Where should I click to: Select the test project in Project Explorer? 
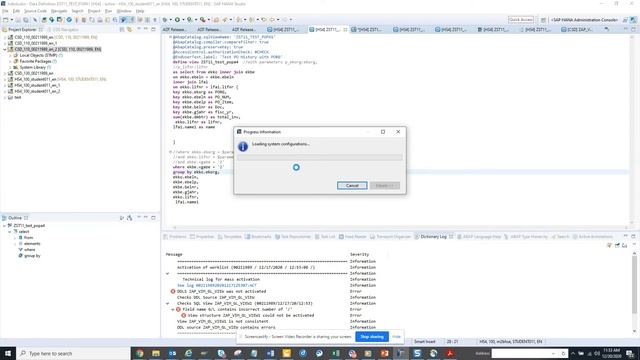click(x=18, y=98)
